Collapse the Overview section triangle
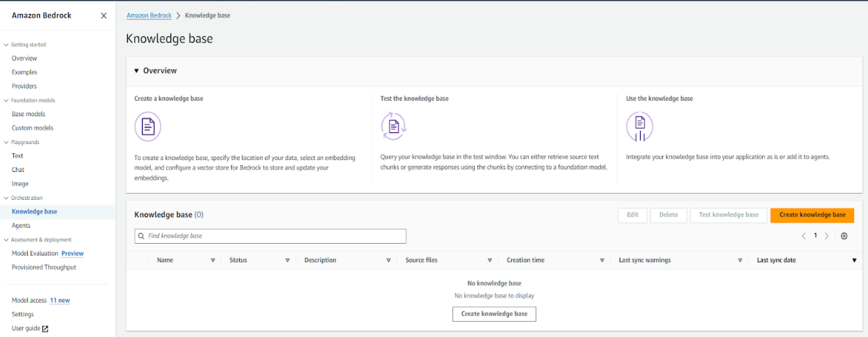The image size is (868, 337). click(136, 71)
